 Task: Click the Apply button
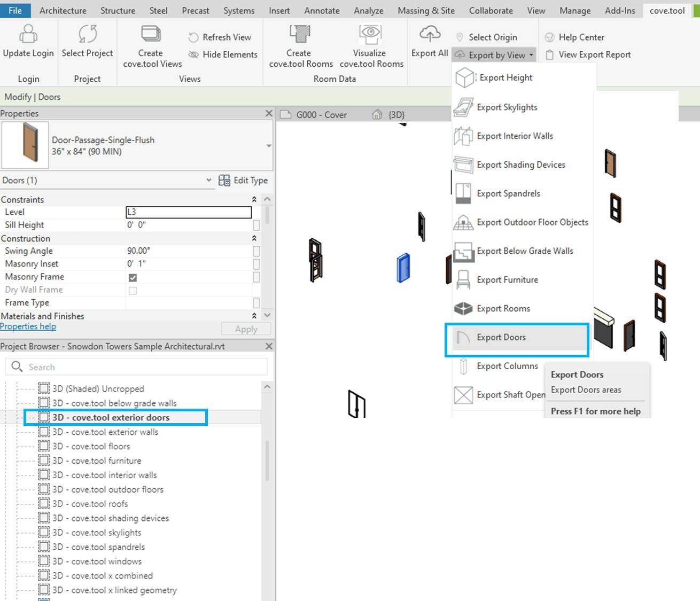(x=245, y=329)
